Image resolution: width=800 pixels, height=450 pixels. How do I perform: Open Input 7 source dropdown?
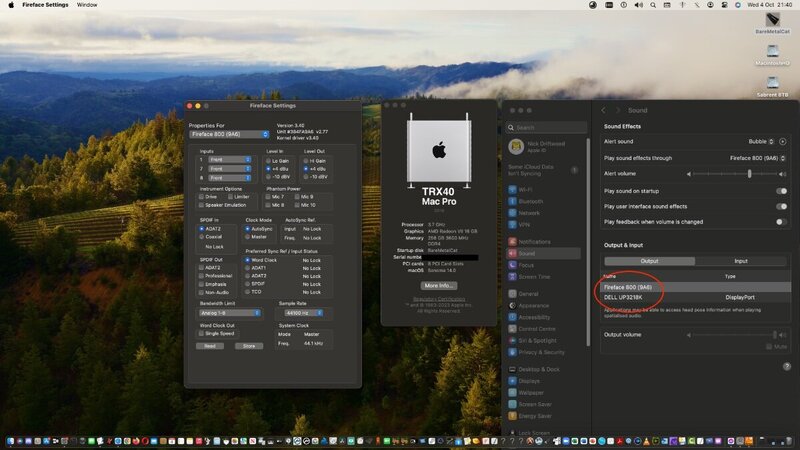click(230, 169)
